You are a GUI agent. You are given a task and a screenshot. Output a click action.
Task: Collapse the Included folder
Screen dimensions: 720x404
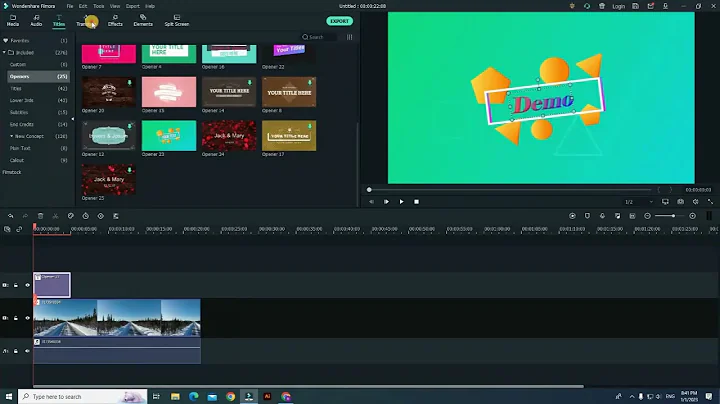(x=5, y=52)
